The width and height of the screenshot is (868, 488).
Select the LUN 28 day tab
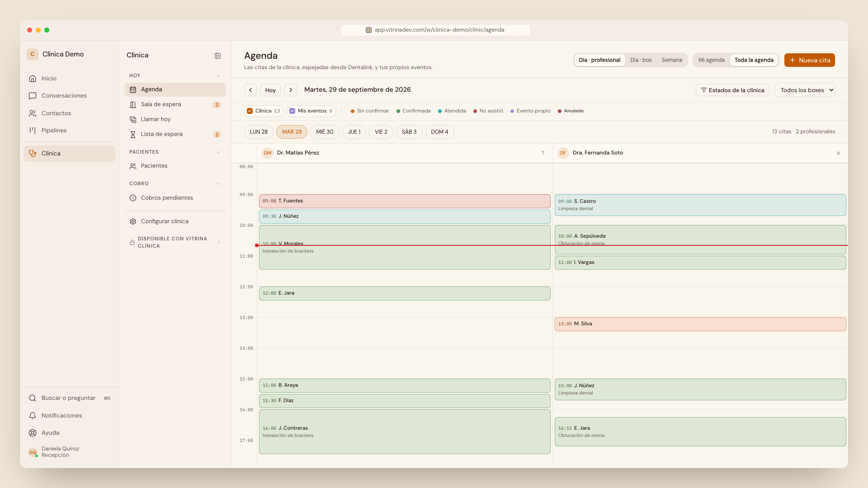pyautogui.click(x=259, y=132)
